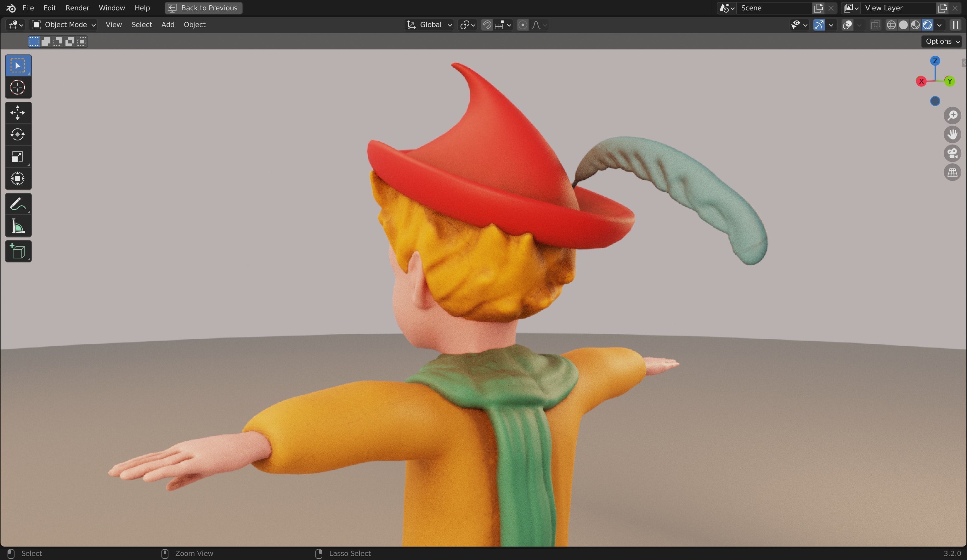Viewport: 967px width, 560px height.
Task: Click the Zoom viewport magnifier icon
Action: click(953, 116)
